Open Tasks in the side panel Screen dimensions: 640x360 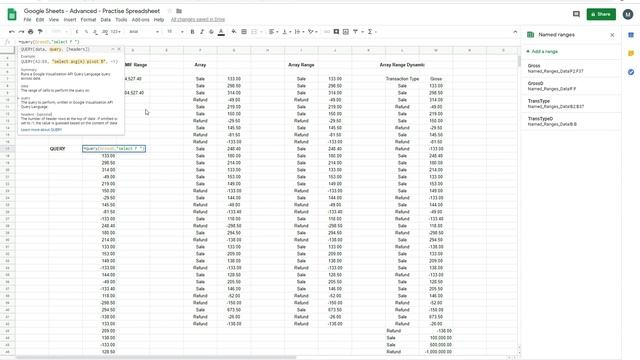631,72
